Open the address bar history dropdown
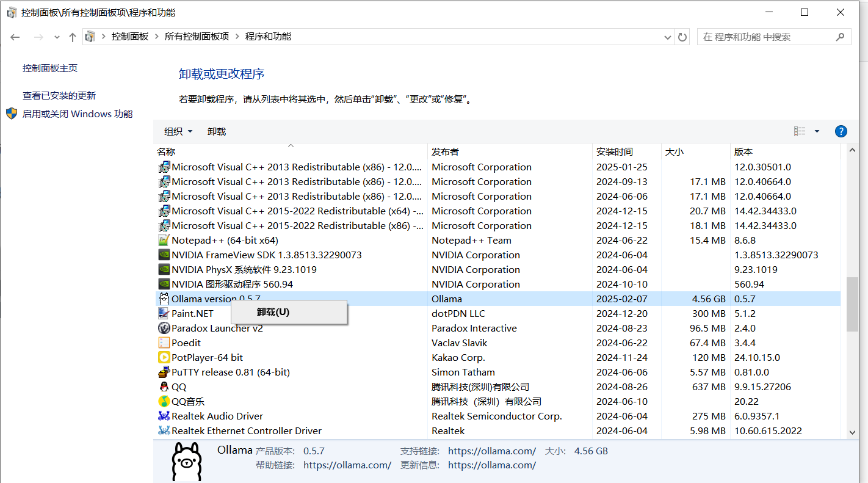 pyautogui.click(x=668, y=37)
